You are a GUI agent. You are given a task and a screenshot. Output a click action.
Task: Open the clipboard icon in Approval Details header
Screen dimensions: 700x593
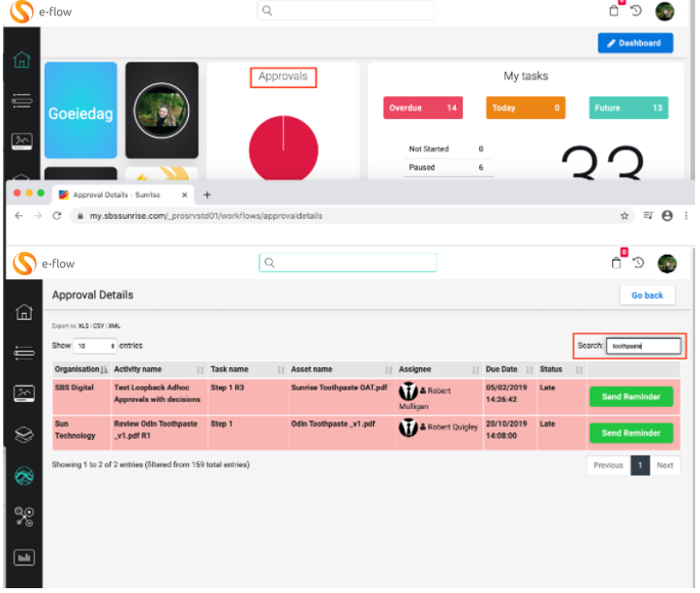coord(617,263)
